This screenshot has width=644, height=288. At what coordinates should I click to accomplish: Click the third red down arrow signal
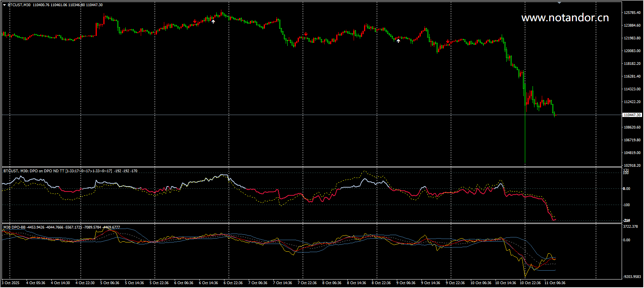click(448, 41)
